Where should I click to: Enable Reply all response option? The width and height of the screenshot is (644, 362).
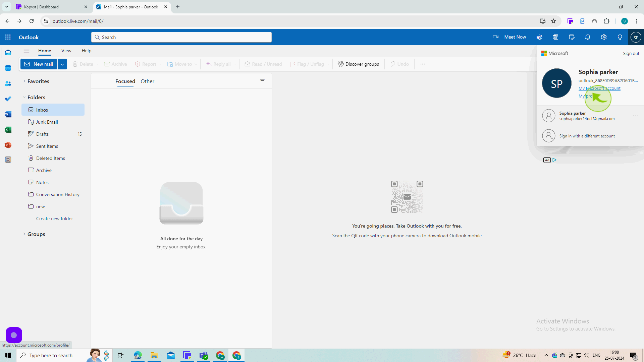click(218, 64)
